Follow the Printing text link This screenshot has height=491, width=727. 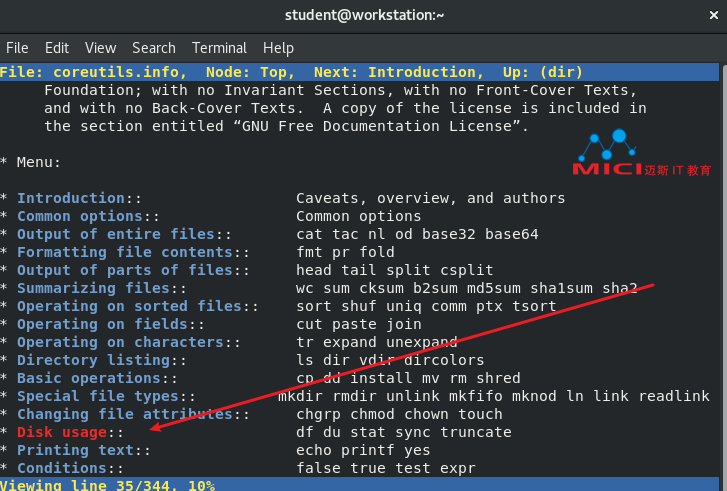(x=76, y=451)
